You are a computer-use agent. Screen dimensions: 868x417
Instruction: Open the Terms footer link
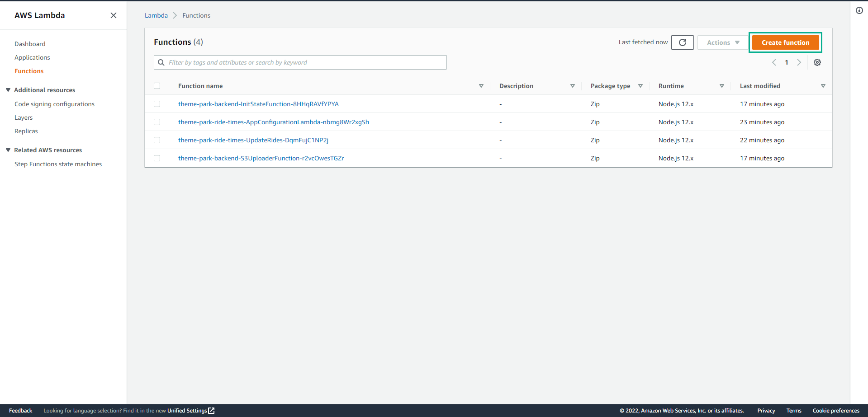tap(794, 411)
